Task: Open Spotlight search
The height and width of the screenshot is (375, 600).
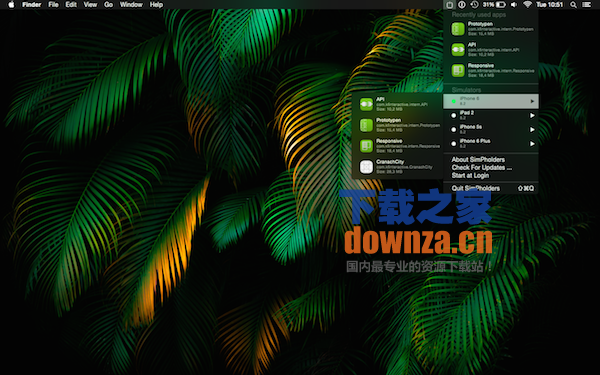Action: (573, 5)
